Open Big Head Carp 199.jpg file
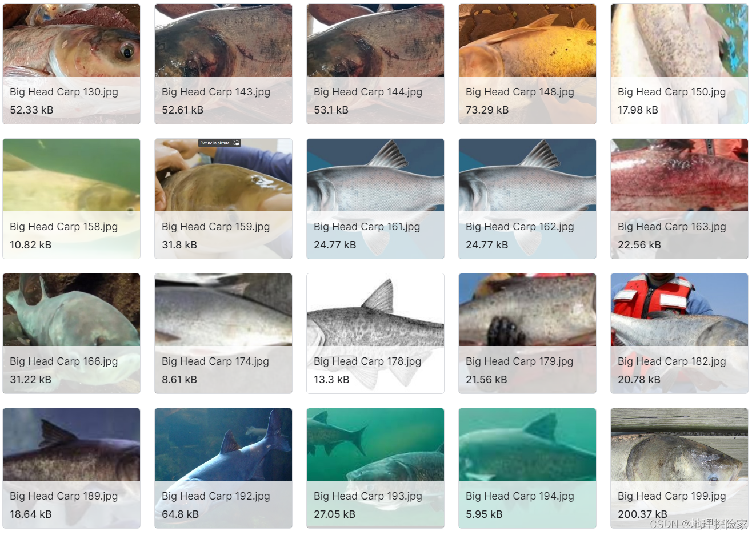 (679, 468)
